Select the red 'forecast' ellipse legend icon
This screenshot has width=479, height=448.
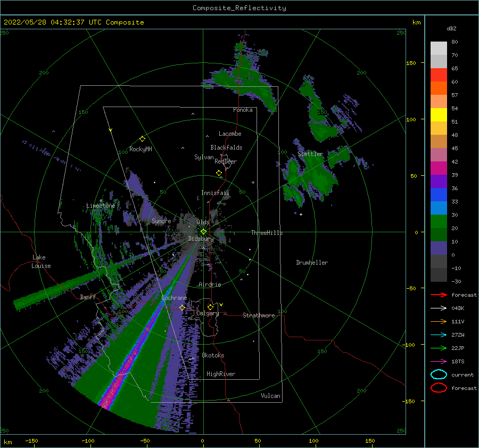click(439, 388)
